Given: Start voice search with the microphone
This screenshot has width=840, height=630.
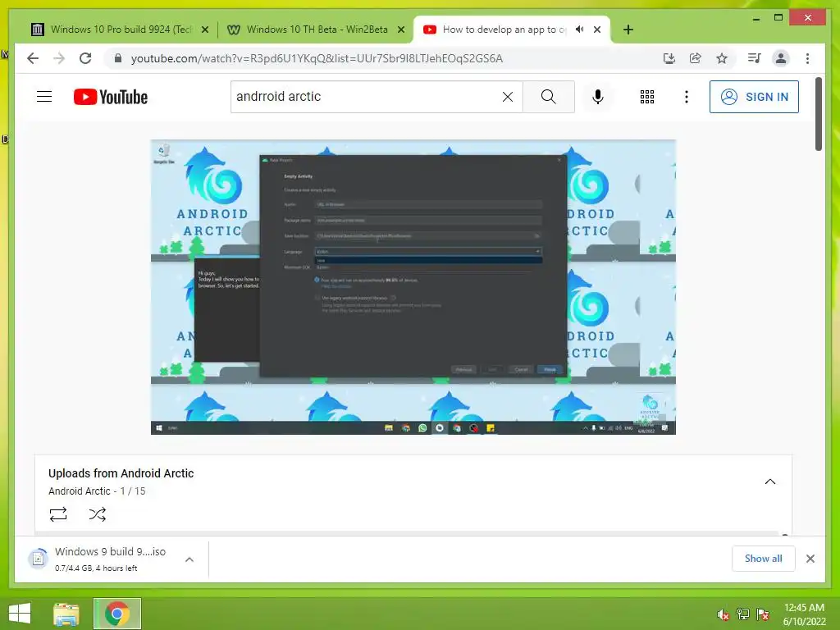Looking at the screenshot, I should (598, 97).
